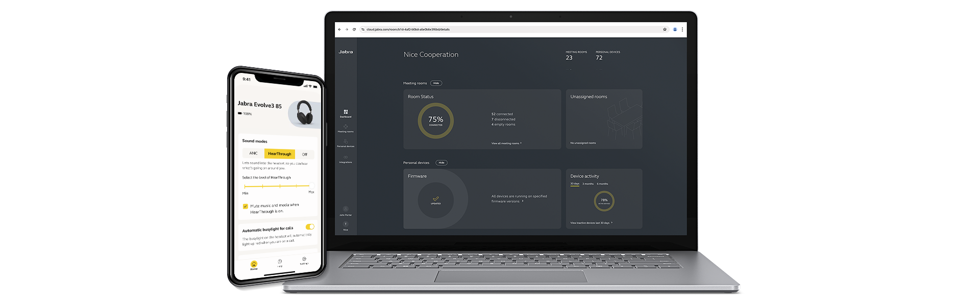Click the HearThrough level slider handle

pyautogui.click(x=311, y=186)
